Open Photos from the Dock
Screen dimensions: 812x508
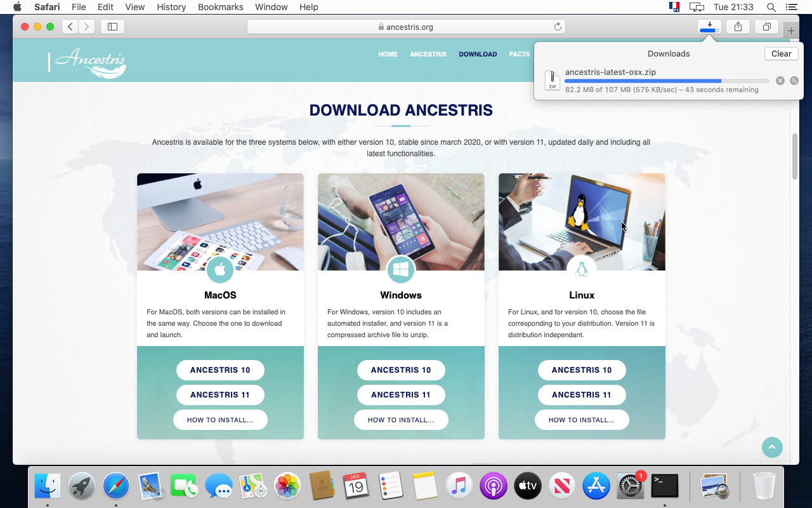pos(287,486)
